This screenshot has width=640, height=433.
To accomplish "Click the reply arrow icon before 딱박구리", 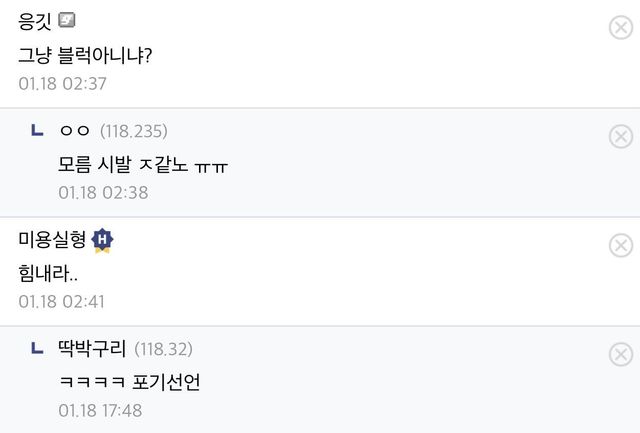I will pos(37,348).
